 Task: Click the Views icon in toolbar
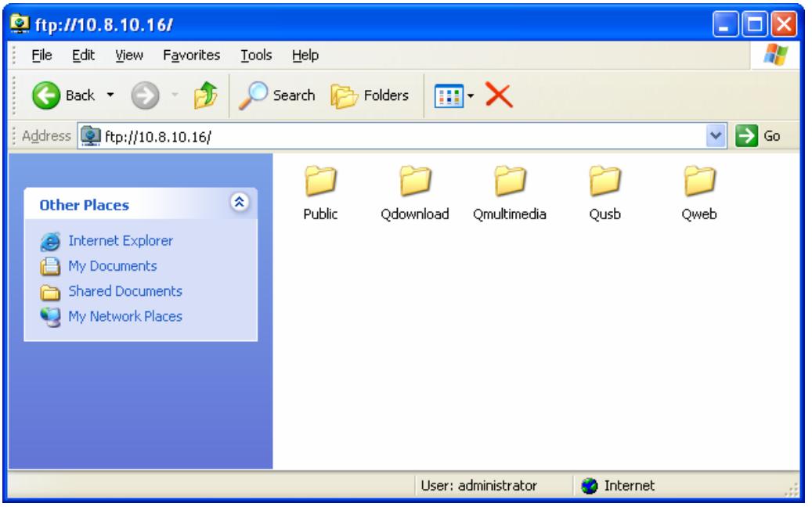point(449,95)
